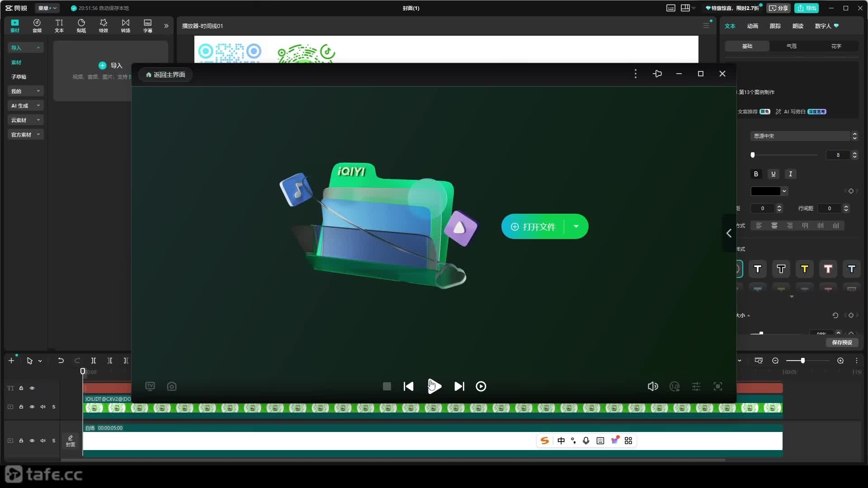Take a screenshot with the camera icon

tap(172, 386)
